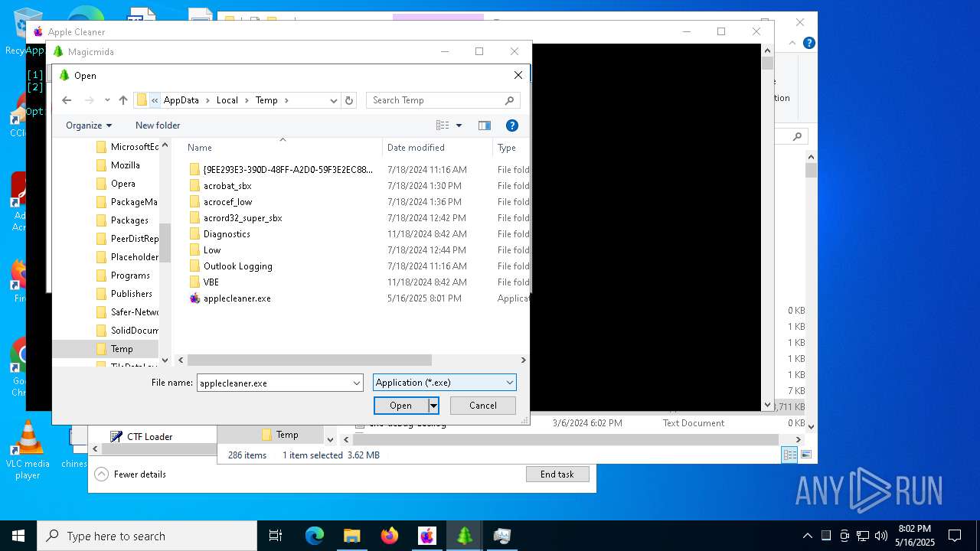Open File Explorer from the taskbar
The width and height of the screenshot is (980, 551).
tap(352, 536)
